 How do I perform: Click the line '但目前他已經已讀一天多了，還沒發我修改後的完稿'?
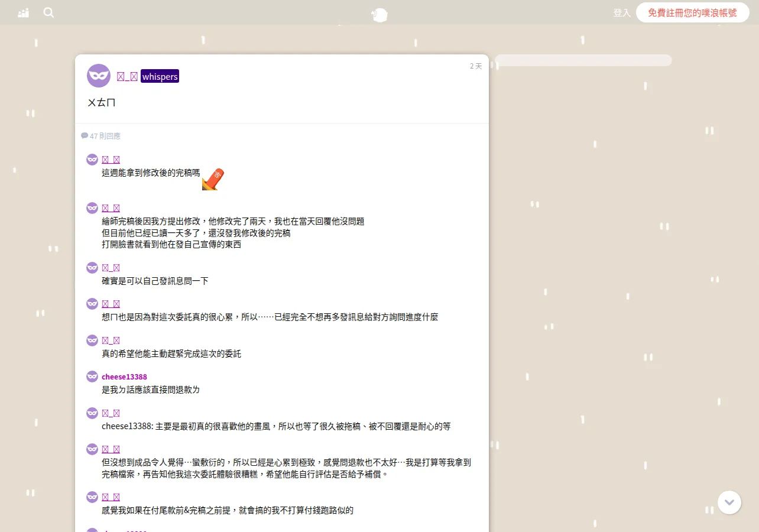point(196,233)
